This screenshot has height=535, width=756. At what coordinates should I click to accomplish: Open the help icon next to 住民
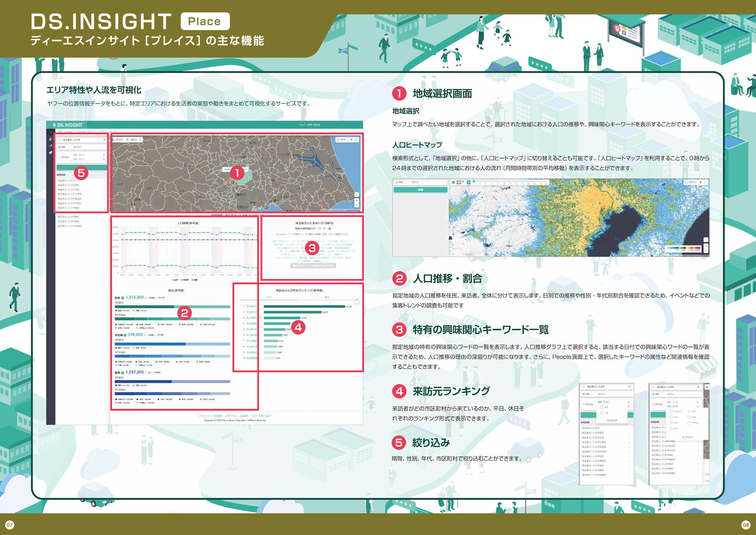122,373
